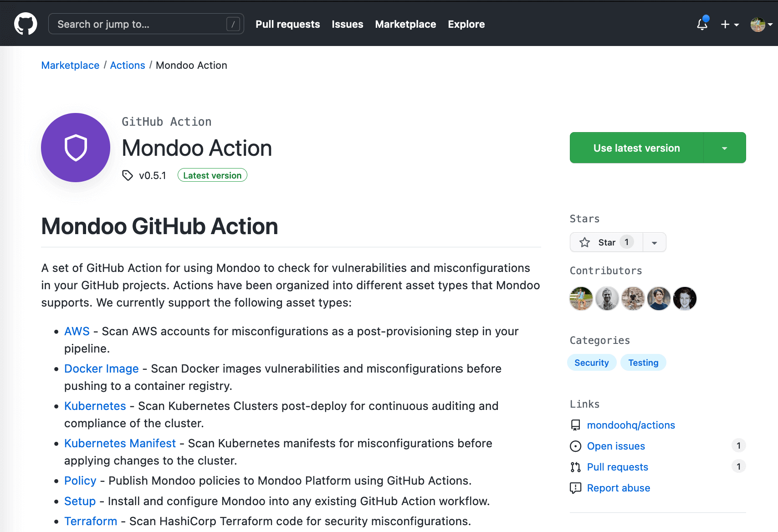This screenshot has width=778, height=532.
Task: Expand the Use latest version dropdown arrow
Action: [x=724, y=148]
